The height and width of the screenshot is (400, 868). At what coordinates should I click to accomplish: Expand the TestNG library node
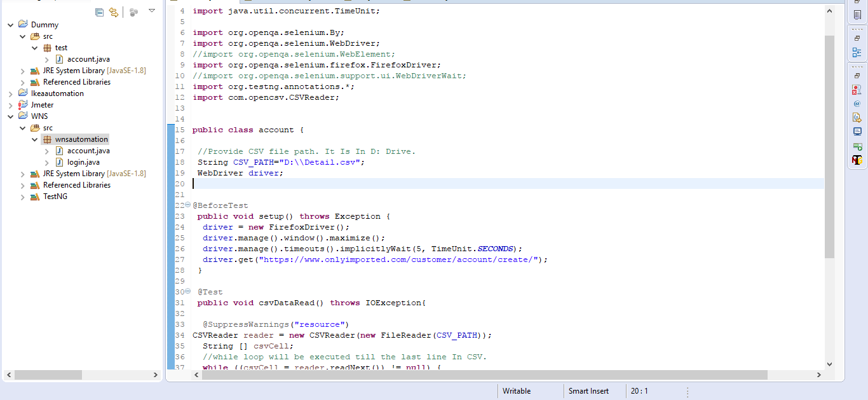point(23,197)
